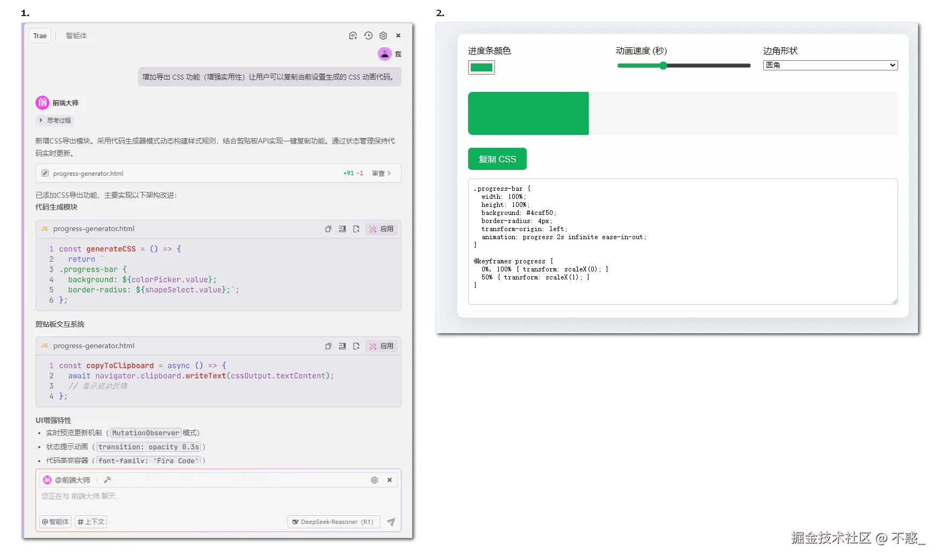Expand the 思考过程 section

click(55, 120)
